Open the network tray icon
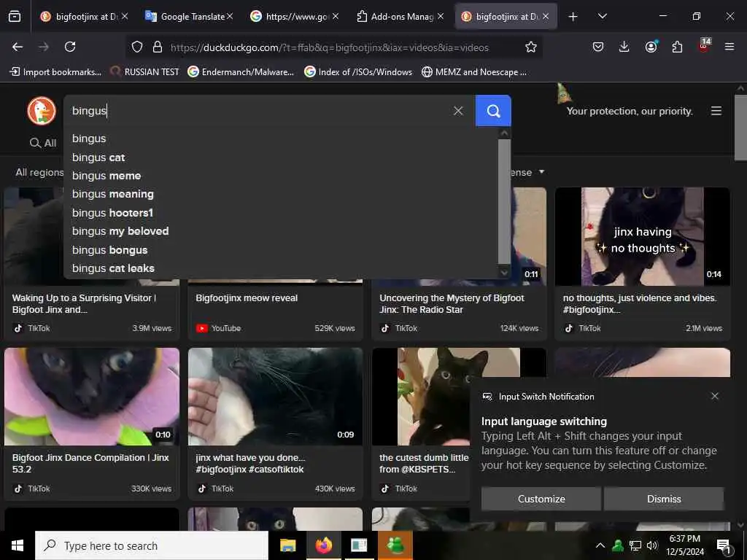Image resolution: width=747 pixels, height=560 pixels. 635,545
